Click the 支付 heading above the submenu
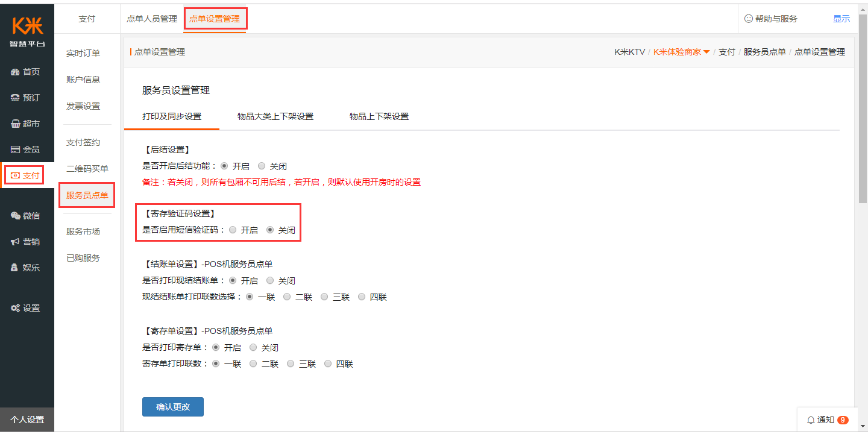The height and width of the screenshot is (434, 868). [87, 19]
